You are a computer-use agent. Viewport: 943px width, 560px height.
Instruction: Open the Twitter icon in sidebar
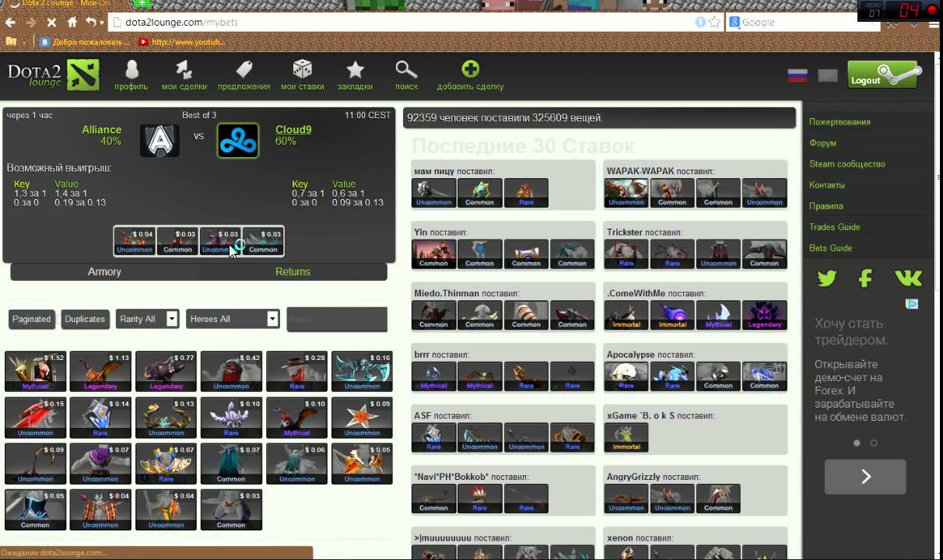pyautogui.click(x=826, y=278)
